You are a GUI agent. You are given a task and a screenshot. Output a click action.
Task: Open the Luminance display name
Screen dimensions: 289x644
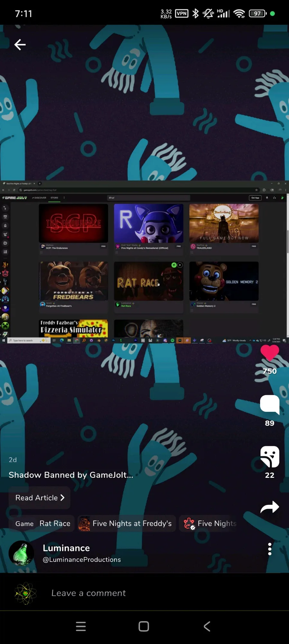[66, 548]
